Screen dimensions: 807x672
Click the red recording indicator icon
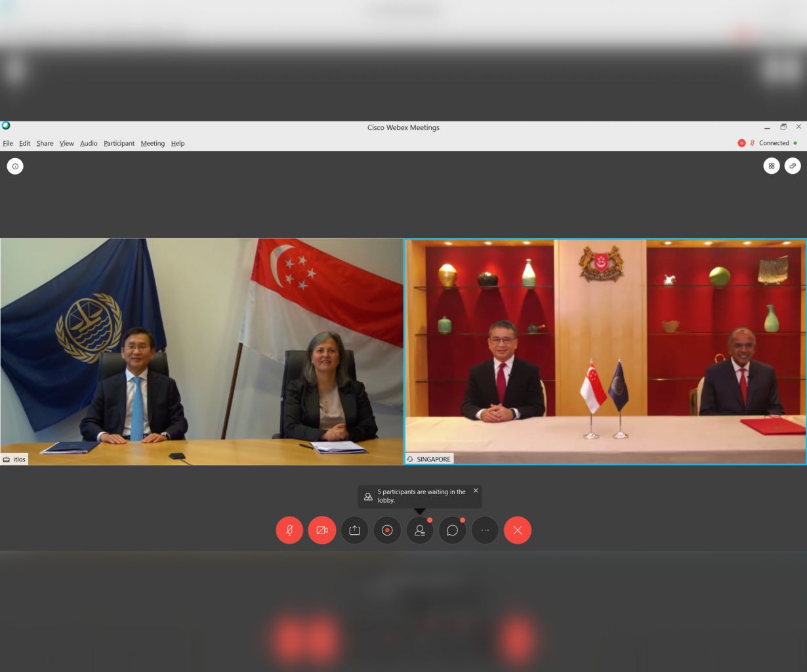[742, 143]
